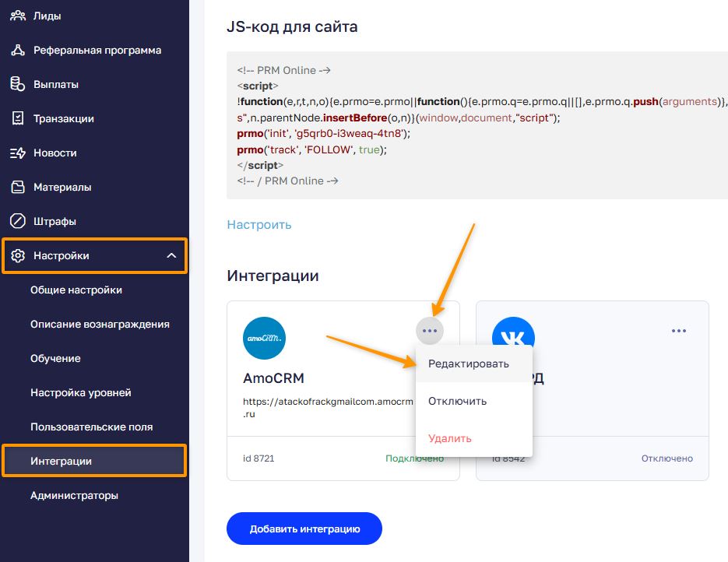
Task: Click the Settings gear icon
Action: coord(18,255)
